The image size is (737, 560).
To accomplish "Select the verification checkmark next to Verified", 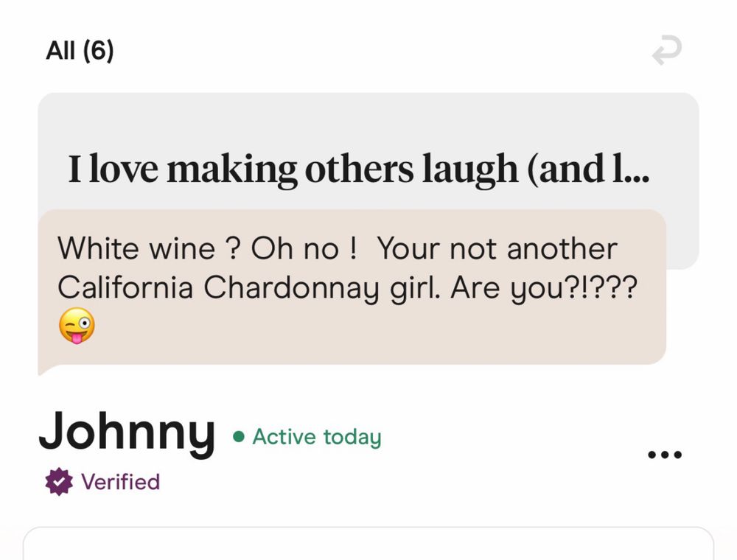I will pyautogui.click(x=58, y=482).
